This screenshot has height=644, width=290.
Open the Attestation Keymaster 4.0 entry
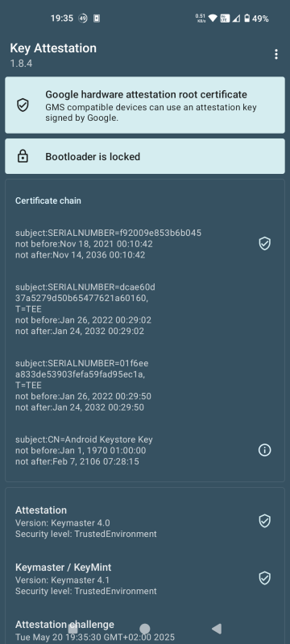pyautogui.click(x=144, y=522)
